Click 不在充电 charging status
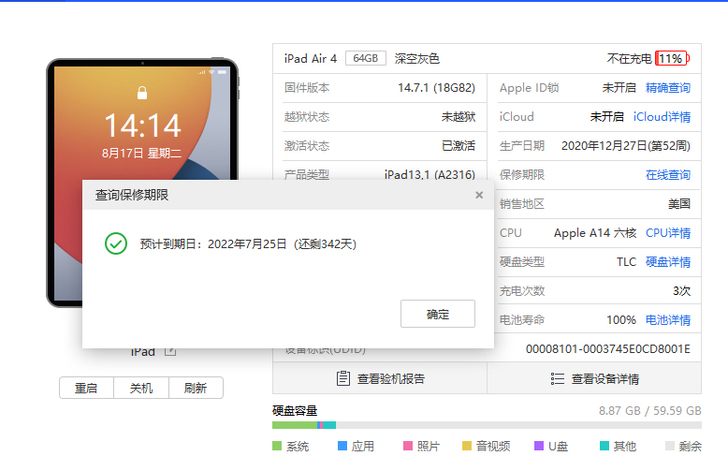 tap(629, 59)
